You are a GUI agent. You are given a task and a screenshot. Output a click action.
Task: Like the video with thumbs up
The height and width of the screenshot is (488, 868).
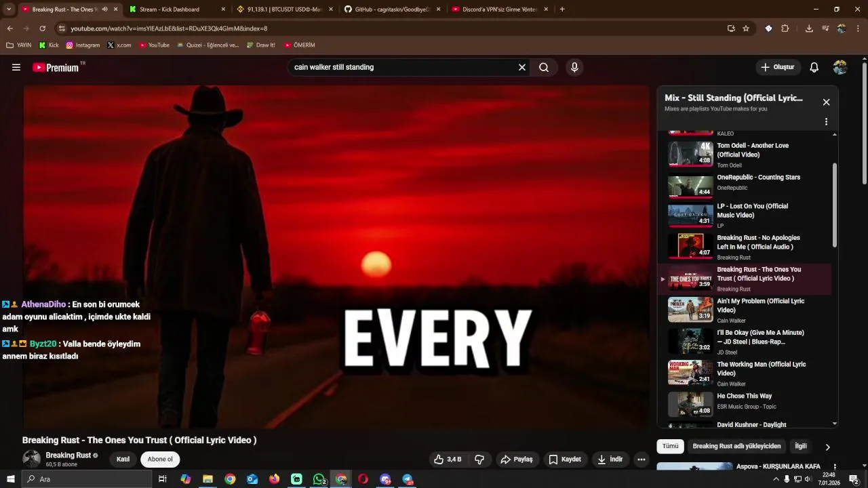click(x=448, y=460)
